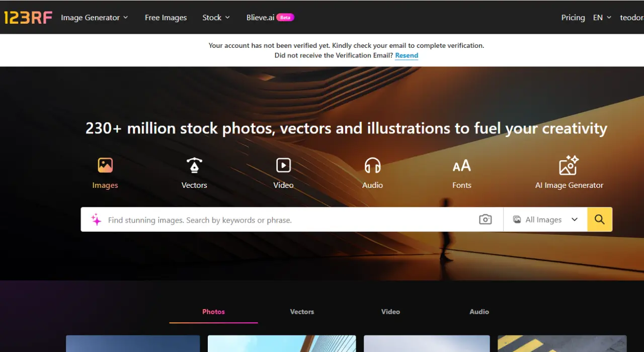Viewport: 644px width, 352px height.
Task: Open the Pricing page
Action: [x=573, y=17]
